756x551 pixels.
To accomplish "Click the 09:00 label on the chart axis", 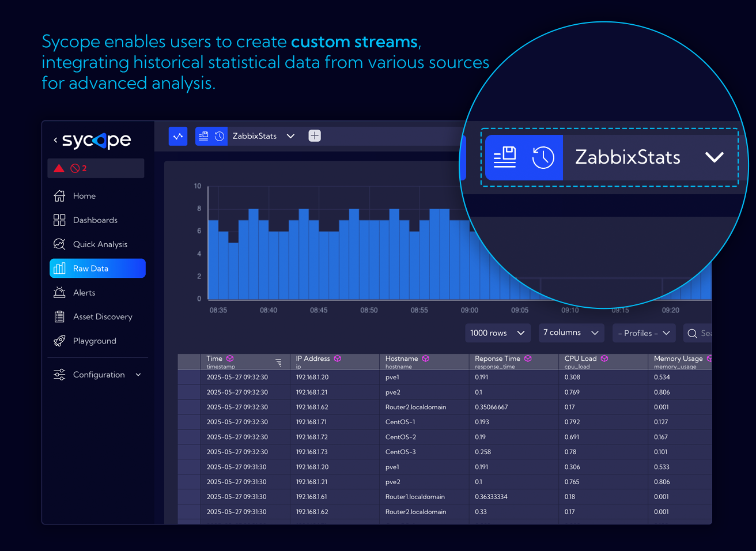I will [470, 310].
